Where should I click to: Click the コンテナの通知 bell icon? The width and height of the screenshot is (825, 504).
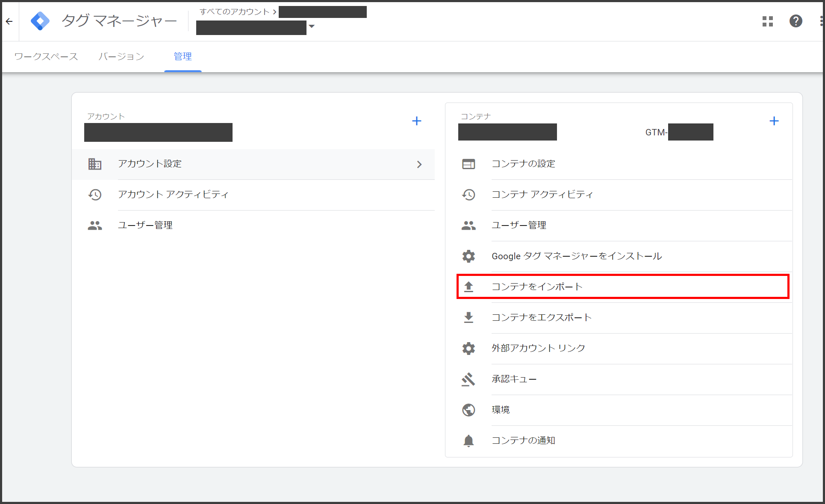tap(468, 441)
